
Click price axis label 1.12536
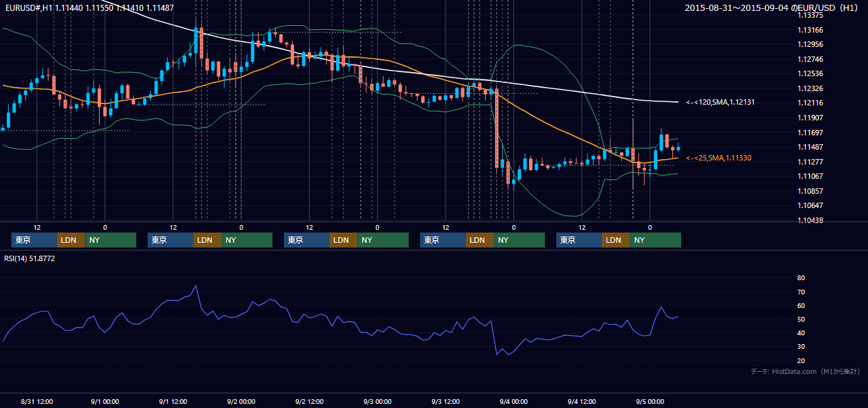coord(810,73)
